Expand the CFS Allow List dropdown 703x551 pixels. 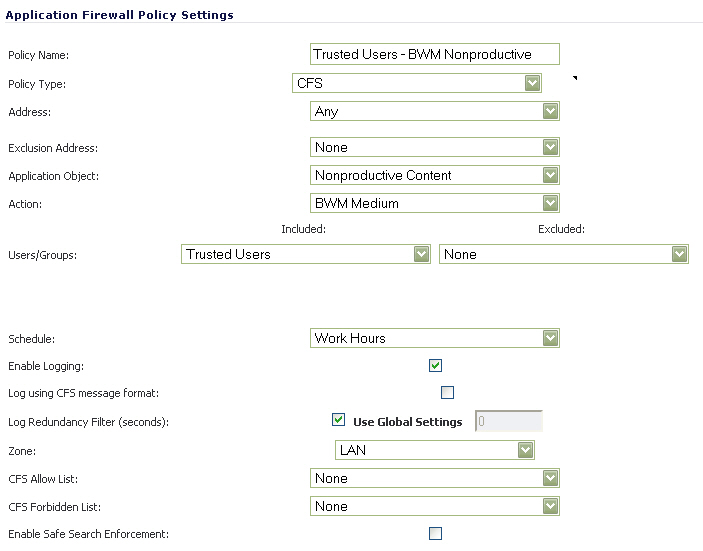(434, 478)
